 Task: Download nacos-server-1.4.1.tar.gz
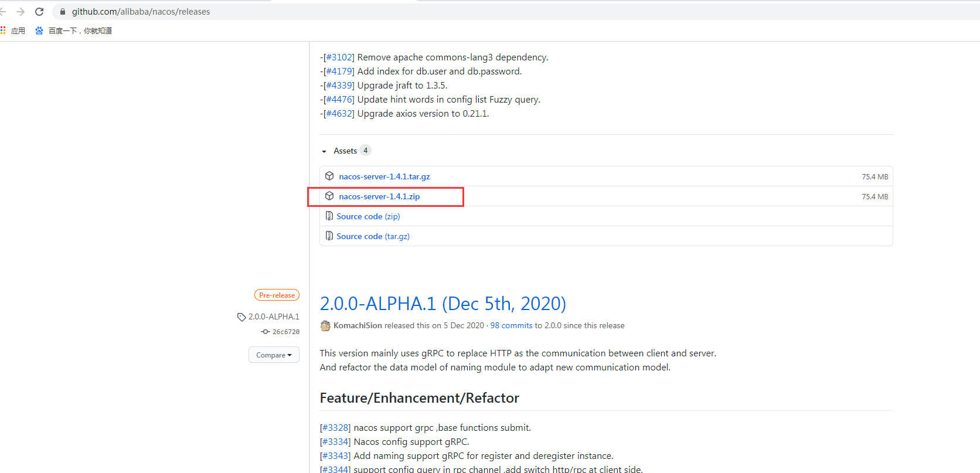pos(384,176)
